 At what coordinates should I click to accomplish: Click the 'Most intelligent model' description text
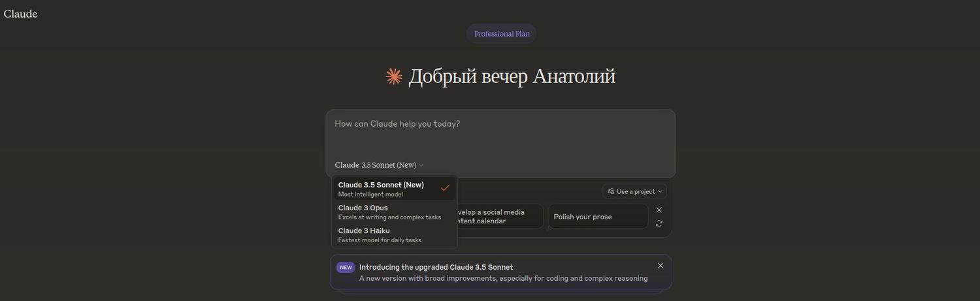(x=370, y=195)
